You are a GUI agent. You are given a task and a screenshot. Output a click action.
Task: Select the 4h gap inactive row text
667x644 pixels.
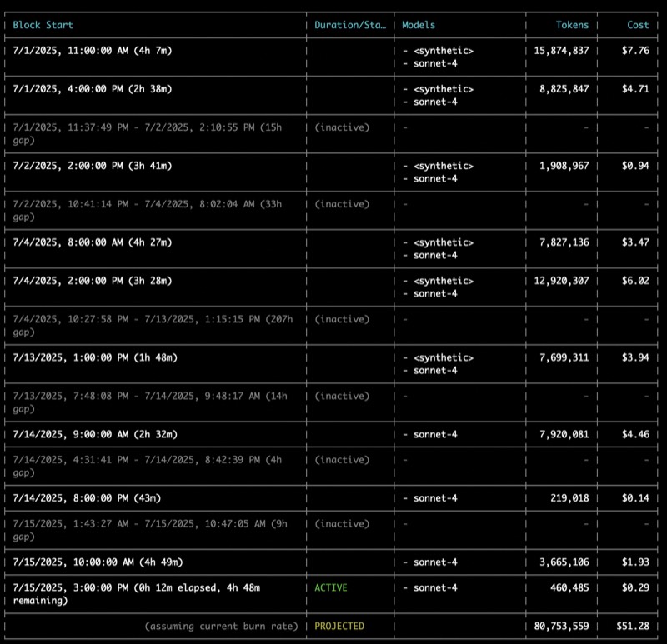[148, 466]
